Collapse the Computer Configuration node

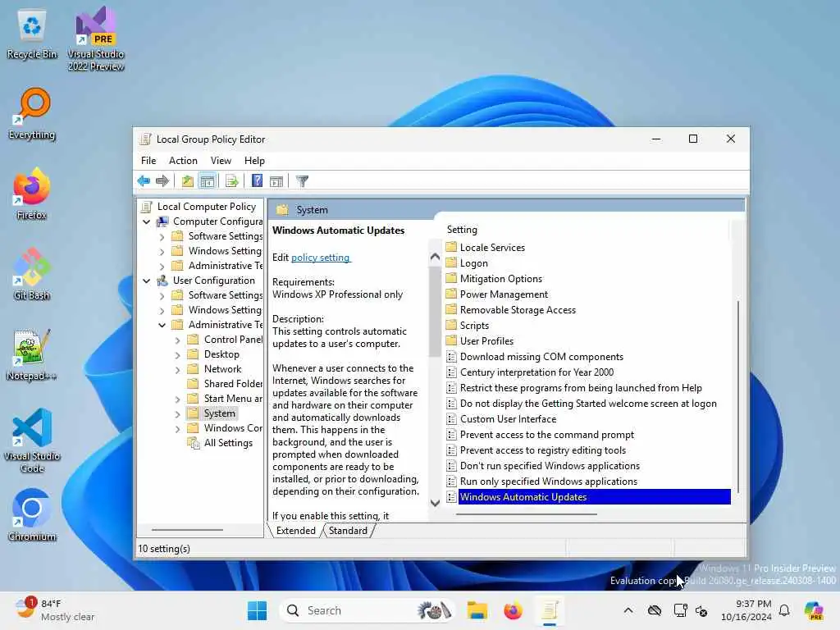click(x=146, y=221)
